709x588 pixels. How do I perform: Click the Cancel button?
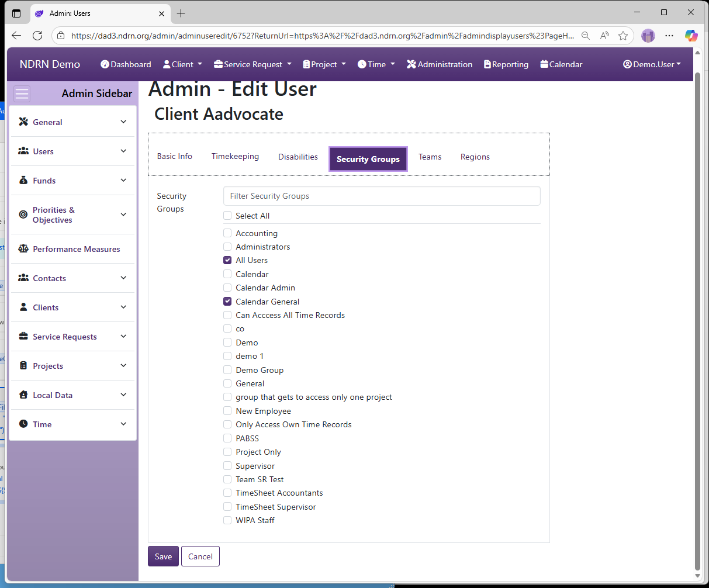pyautogui.click(x=200, y=556)
